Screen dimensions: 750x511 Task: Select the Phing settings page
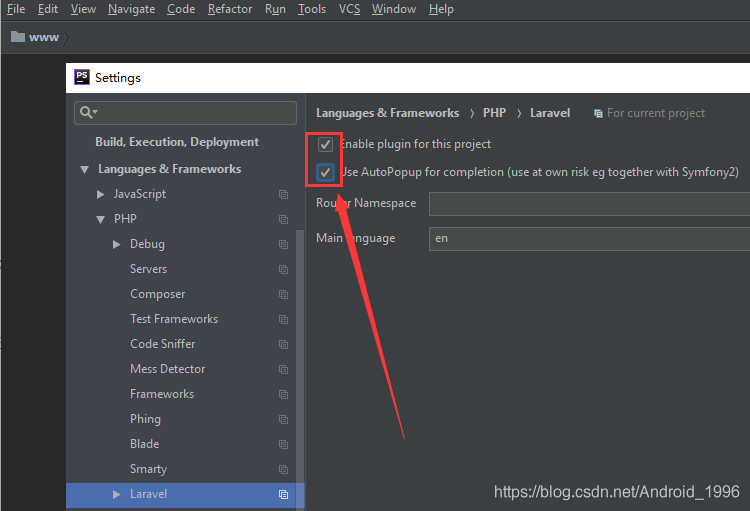(x=145, y=419)
